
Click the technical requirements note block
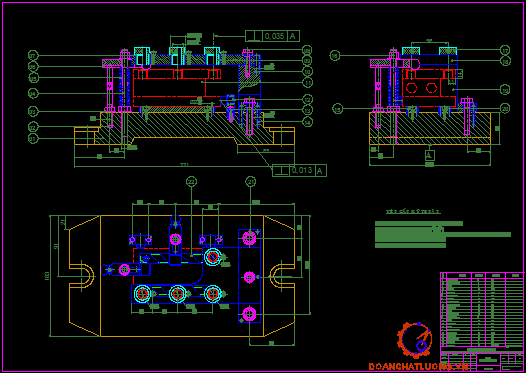point(442,230)
